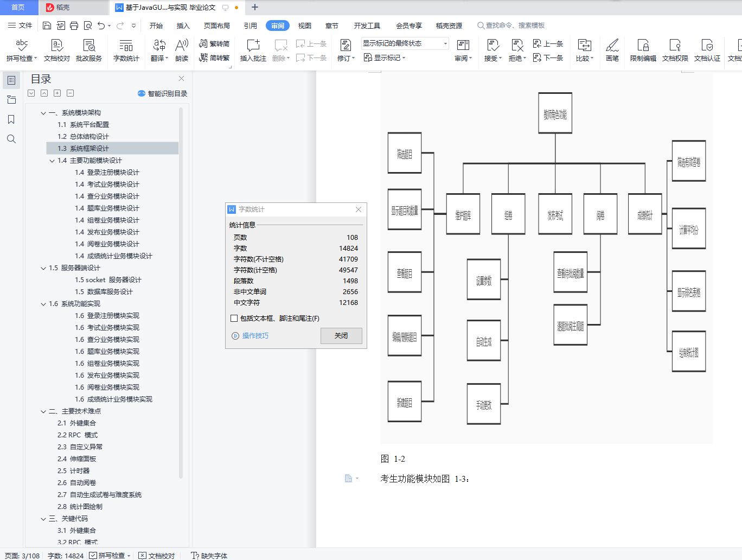This screenshot has width=742, height=560.
Task: Convert text with 繁转简
Action: [x=214, y=43]
